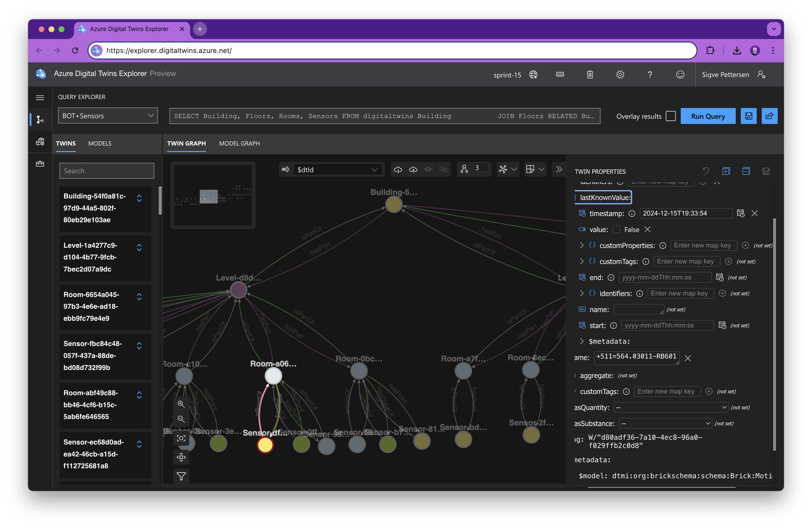Click the share query icon

pyautogui.click(x=769, y=116)
